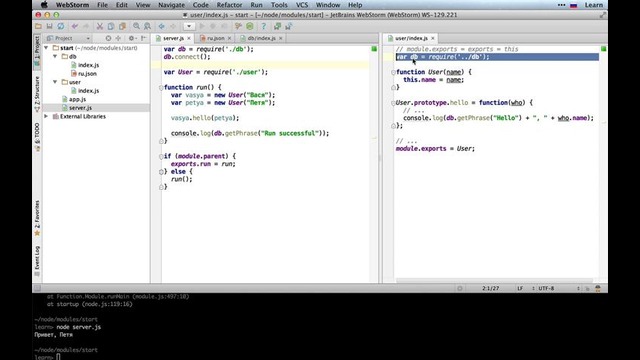
Task: Fold the if (module.parent) block
Action: [x=161, y=156]
